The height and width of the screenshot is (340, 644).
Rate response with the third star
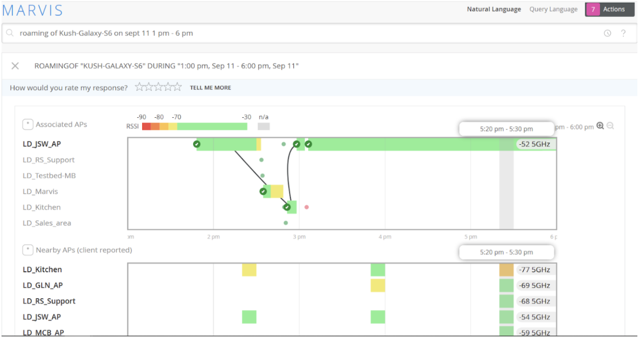pos(158,87)
